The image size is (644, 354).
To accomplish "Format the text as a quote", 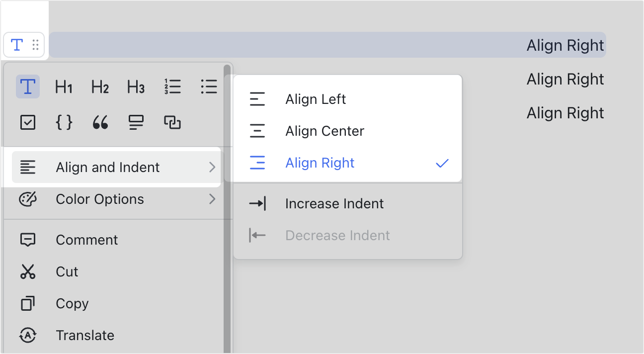I will coord(99,122).
